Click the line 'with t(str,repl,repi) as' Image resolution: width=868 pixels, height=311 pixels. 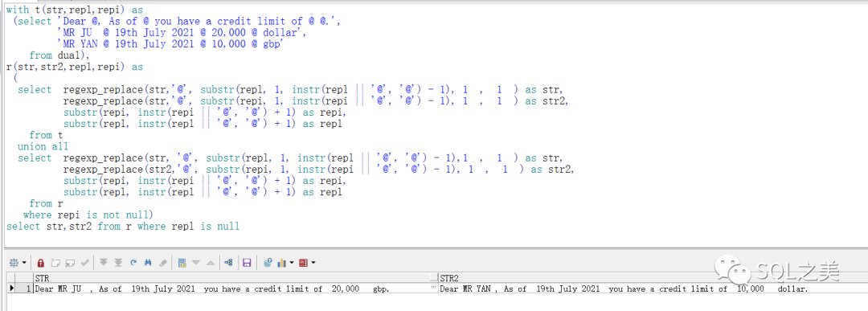(74, 10)
